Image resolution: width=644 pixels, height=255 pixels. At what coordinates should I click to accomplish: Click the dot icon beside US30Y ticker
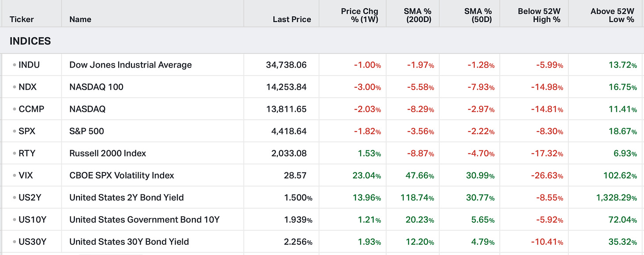point(15,242)
